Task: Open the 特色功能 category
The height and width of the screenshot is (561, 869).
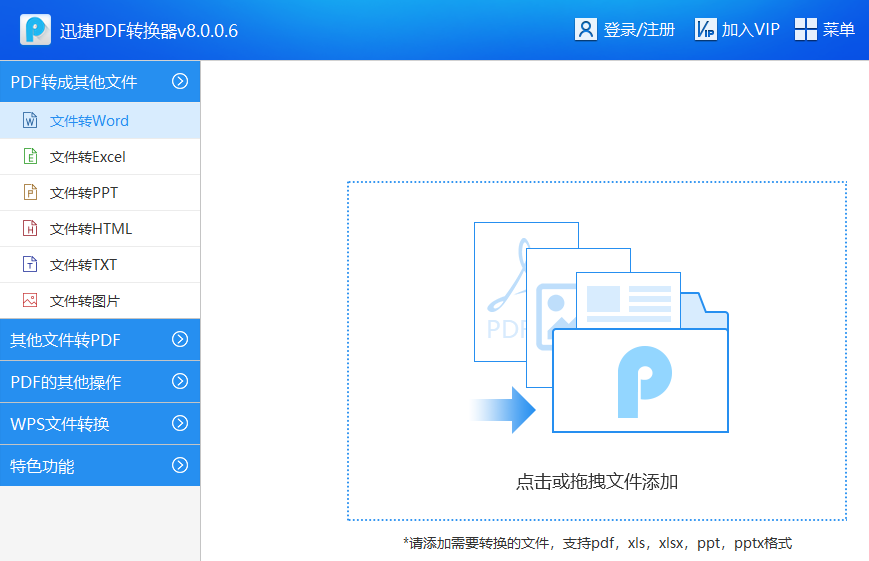Action: 100,466
